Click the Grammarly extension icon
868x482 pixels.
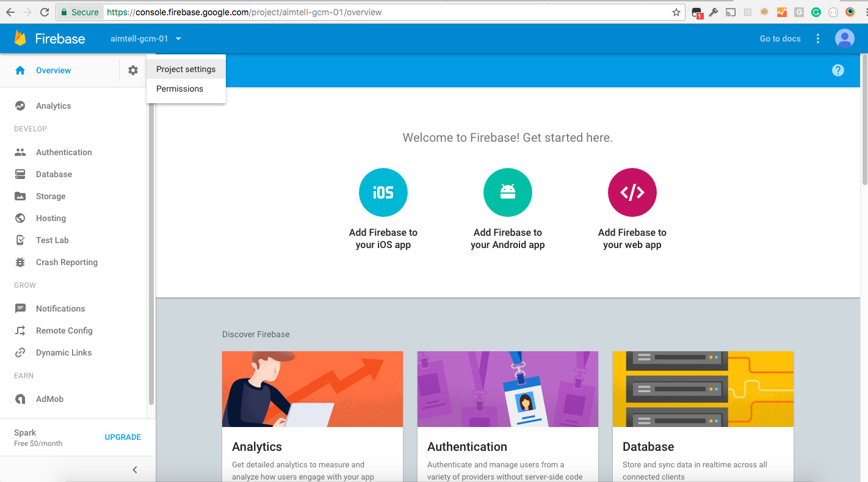[x=816, y=12]
